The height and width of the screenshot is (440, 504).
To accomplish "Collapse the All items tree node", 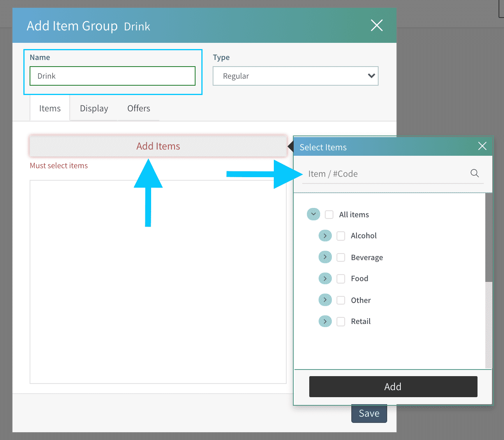I will tap(313, 214).
